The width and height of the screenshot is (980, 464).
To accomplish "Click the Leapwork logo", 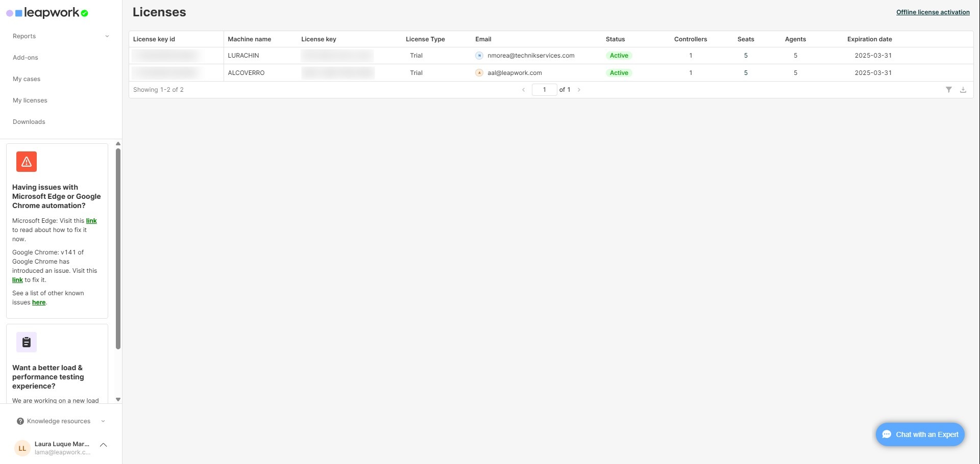I will tap(47, 12).
